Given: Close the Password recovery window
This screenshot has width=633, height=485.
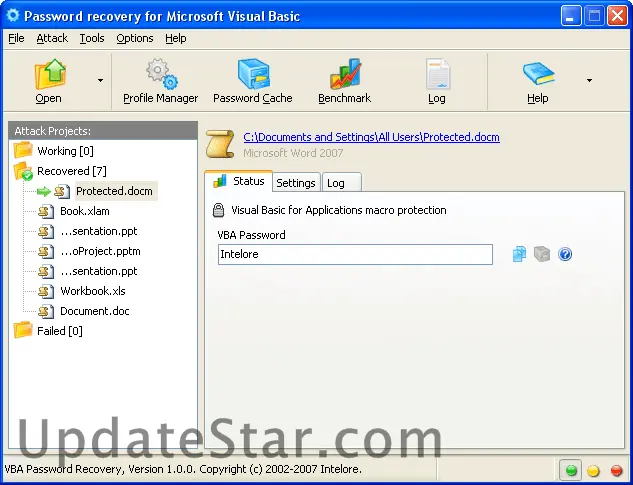Looking at the screenshot, I should click(x=617, y=16).
